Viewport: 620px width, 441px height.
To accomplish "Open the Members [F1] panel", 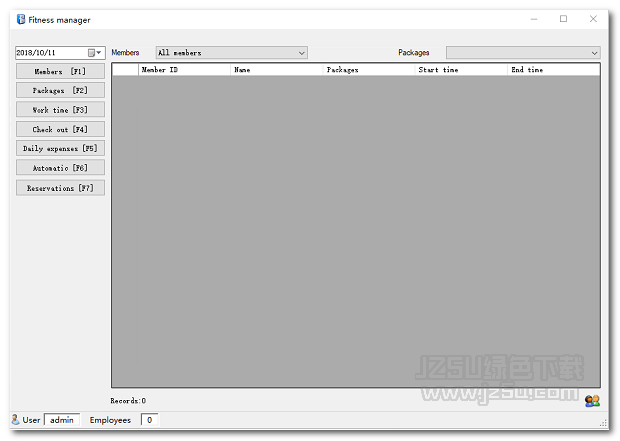I will [x=60, y=72].
